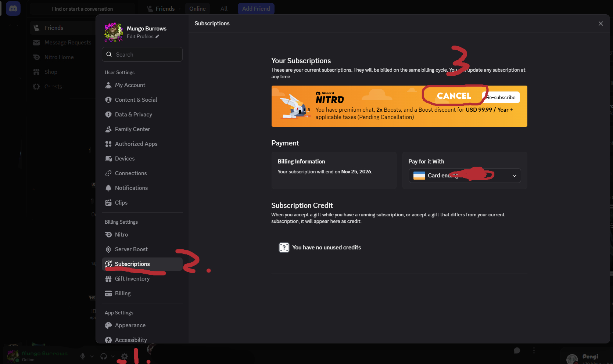Close the settings window with X

click(x=601, y=24)
